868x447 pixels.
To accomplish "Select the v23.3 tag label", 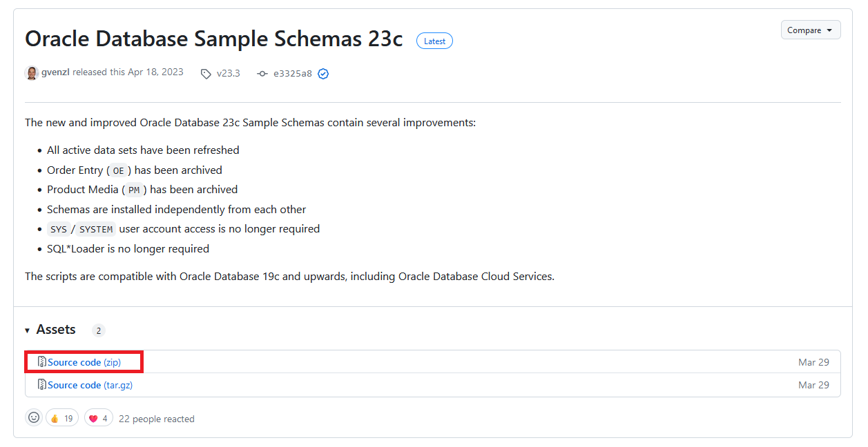I will pyautogui.click(x=228, y=73).
